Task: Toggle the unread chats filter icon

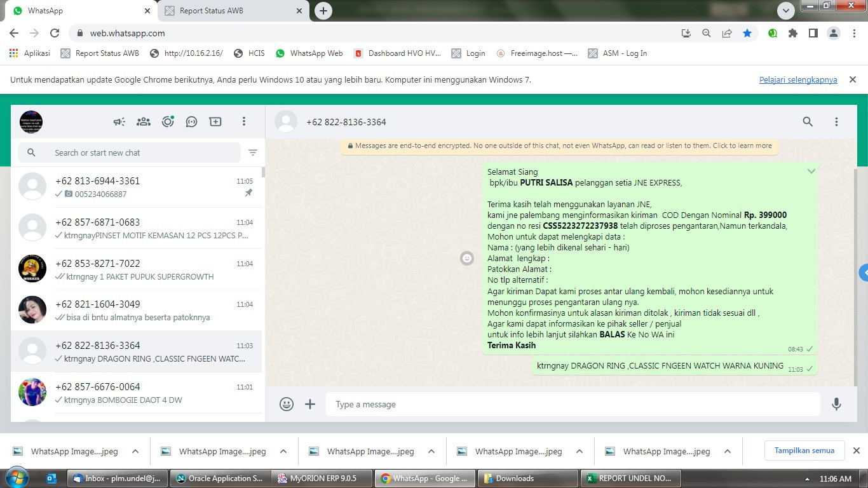Action: (253, 152)
